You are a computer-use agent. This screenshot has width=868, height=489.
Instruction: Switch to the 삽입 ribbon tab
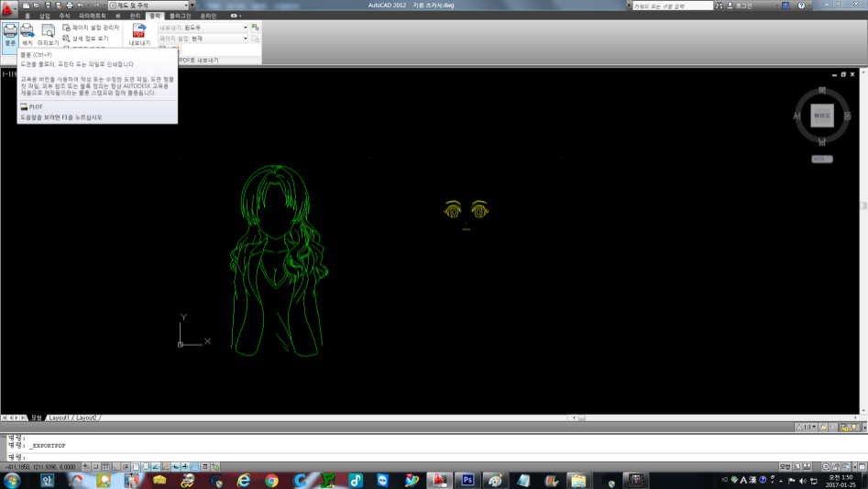coord(45,17)
